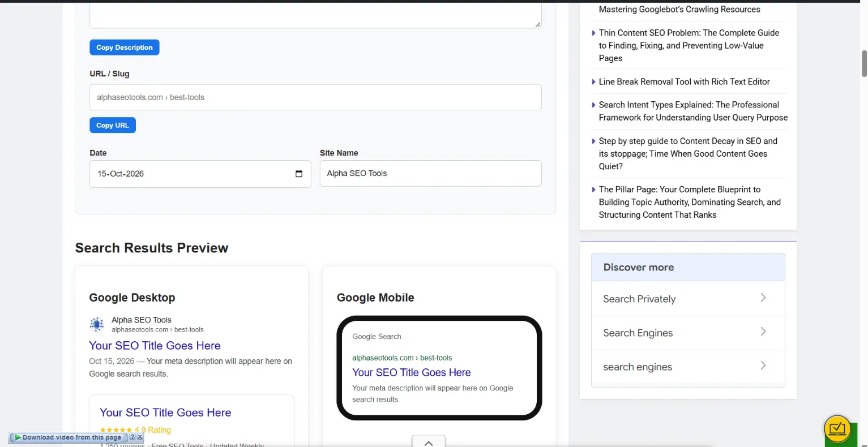The image size is (868, 447).
Task: Click the desktop preview alphaseotools.com breadcrumb
Action: click(157, 329)
